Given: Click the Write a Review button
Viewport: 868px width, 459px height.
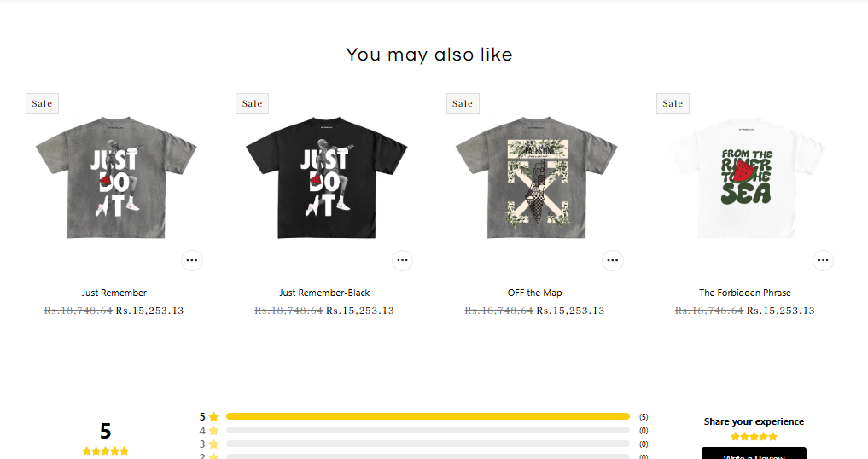Looking at the screenshot, I should click(754, 454).
